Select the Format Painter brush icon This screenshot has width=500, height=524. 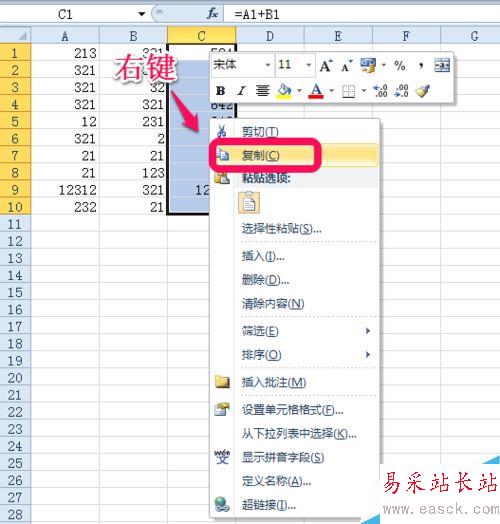coord(422,91)
